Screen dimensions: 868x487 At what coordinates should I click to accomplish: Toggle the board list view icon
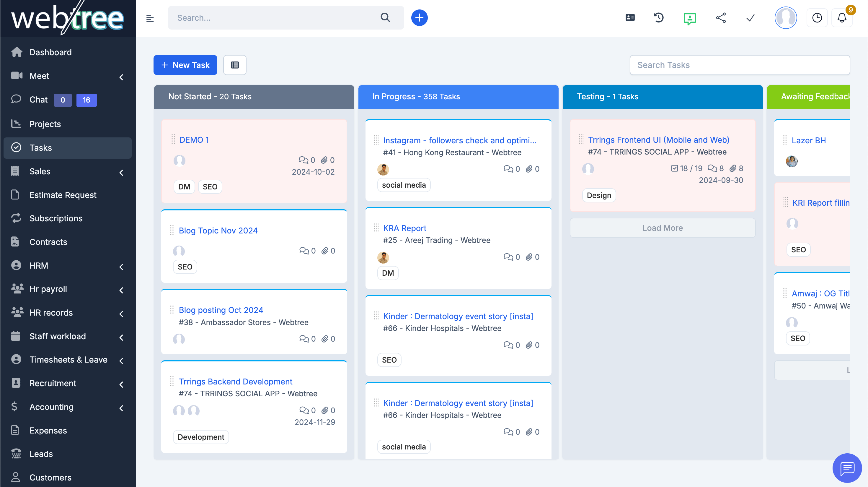[x=234, y=65]
